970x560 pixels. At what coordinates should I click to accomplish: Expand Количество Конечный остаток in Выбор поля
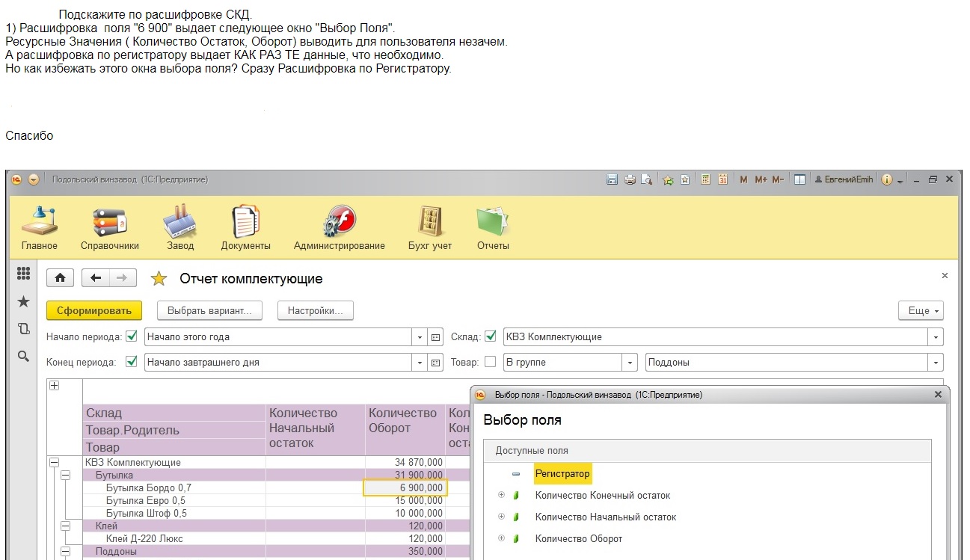tap(501, 495)
